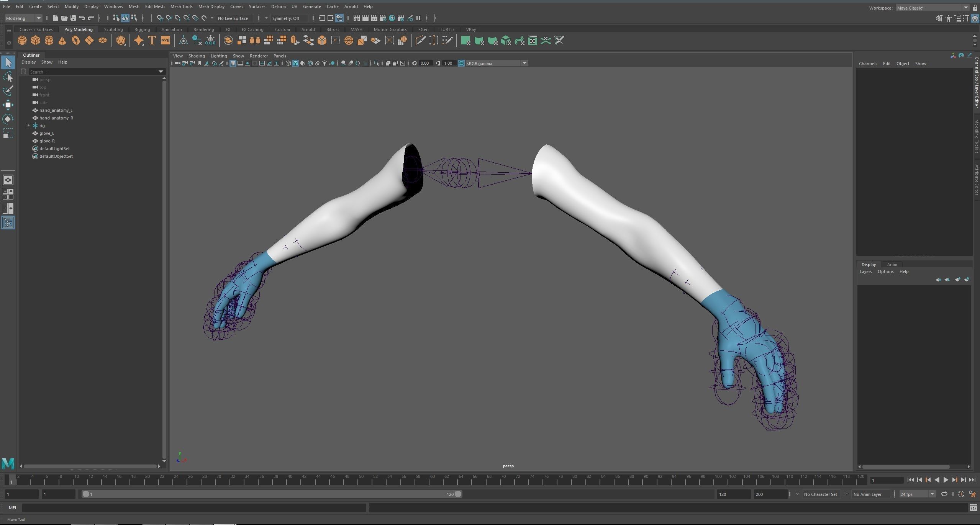Select the Move tool in the toolbox
The height and width of the screenshot is (525, 980).
[x=8, y=105]
